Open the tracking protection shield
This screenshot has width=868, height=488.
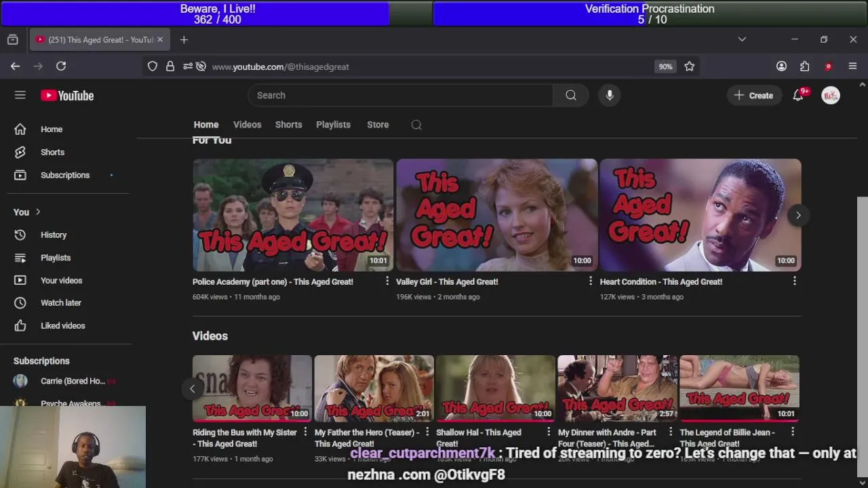coord(153,66)
